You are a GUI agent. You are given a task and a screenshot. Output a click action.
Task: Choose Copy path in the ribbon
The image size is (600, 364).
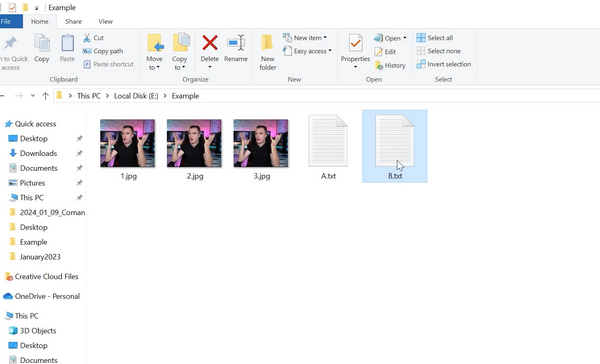tap(103, 51)
